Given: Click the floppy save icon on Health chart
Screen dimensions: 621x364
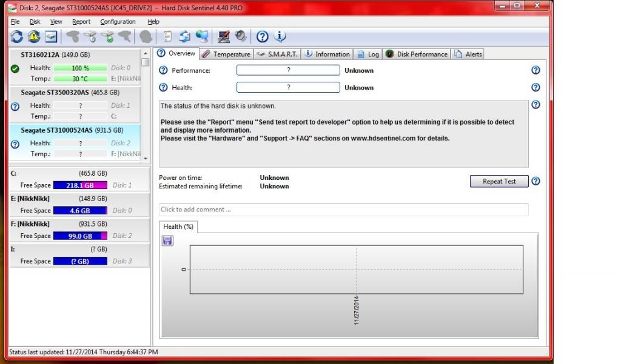Looking at the screenshot, I should point(167,240).
